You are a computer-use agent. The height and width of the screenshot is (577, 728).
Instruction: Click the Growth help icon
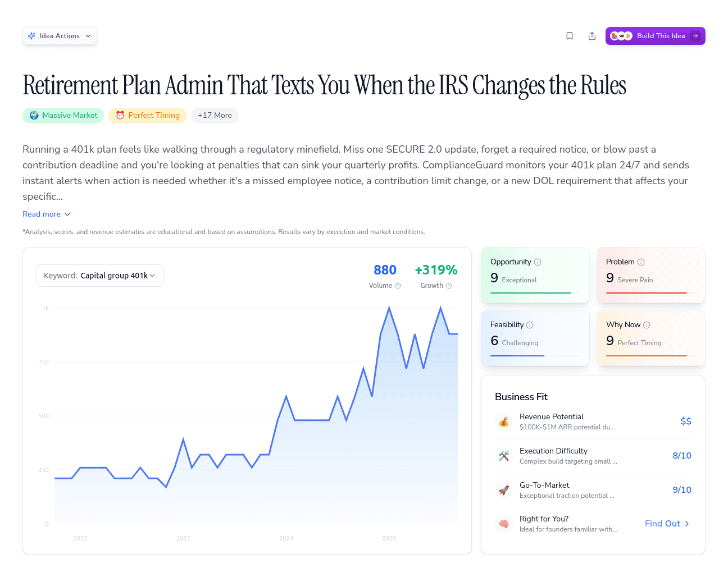(x=449, y=286)
